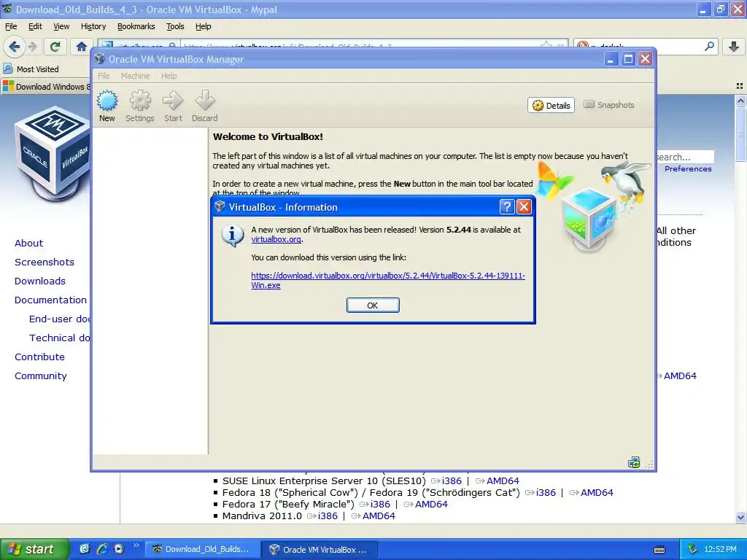Select the Download Windows browser tab

(x=47, y=87)
